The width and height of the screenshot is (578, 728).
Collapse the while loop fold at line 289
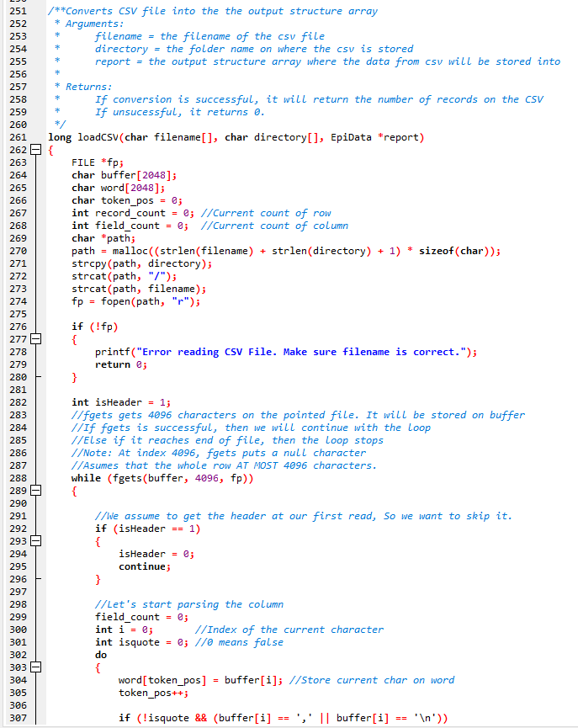coord(35,491)
